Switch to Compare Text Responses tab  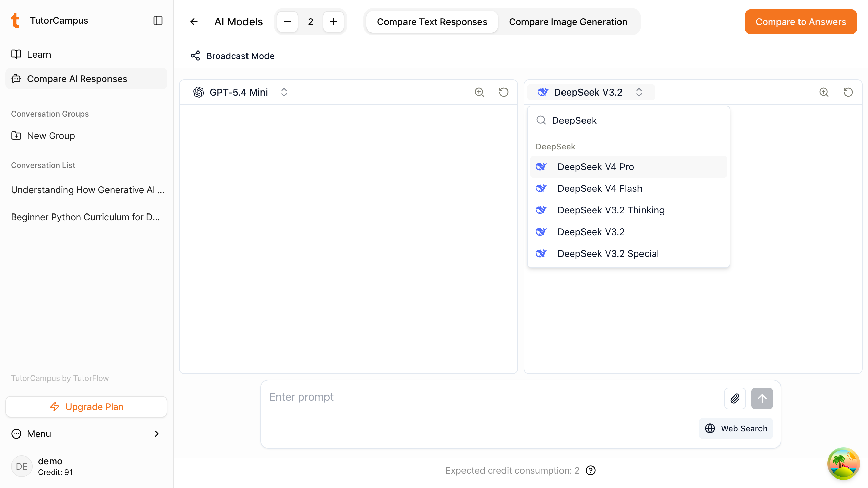pyautogui.click(x=432, y=22)
